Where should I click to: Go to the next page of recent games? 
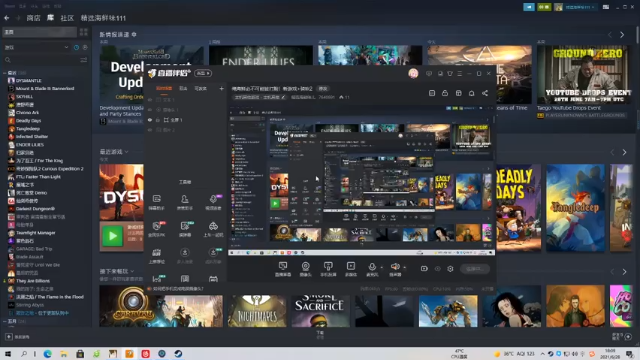coord(624,152)
